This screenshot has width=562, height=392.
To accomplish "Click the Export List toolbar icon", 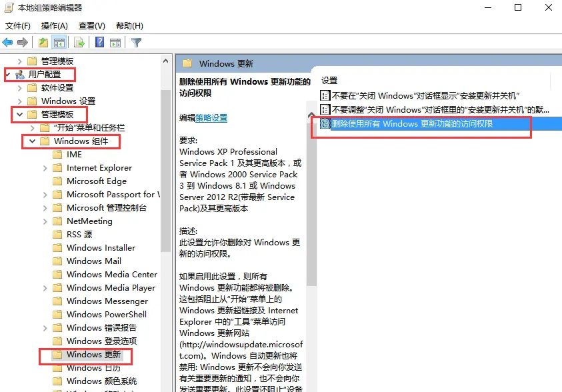I will point(79,43).
